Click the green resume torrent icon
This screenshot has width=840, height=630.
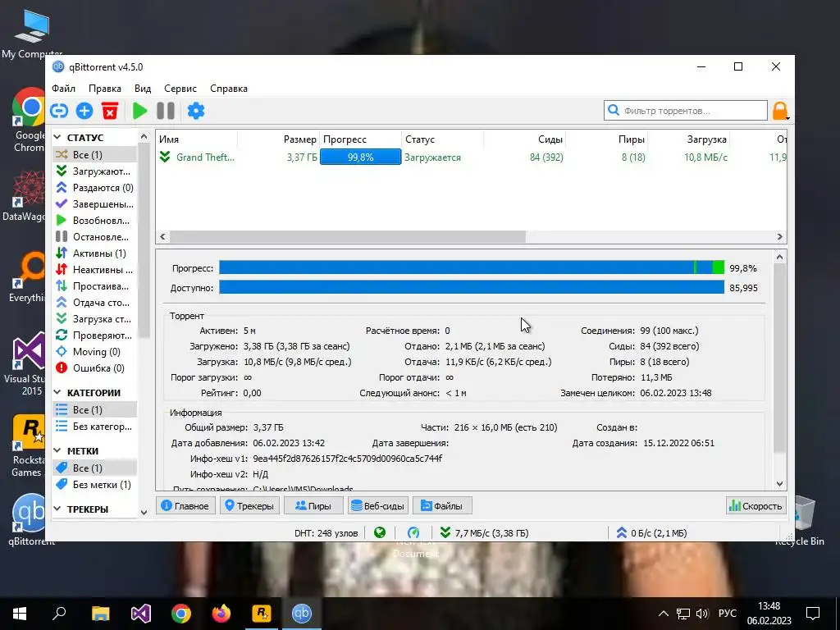tap(139, 111)
